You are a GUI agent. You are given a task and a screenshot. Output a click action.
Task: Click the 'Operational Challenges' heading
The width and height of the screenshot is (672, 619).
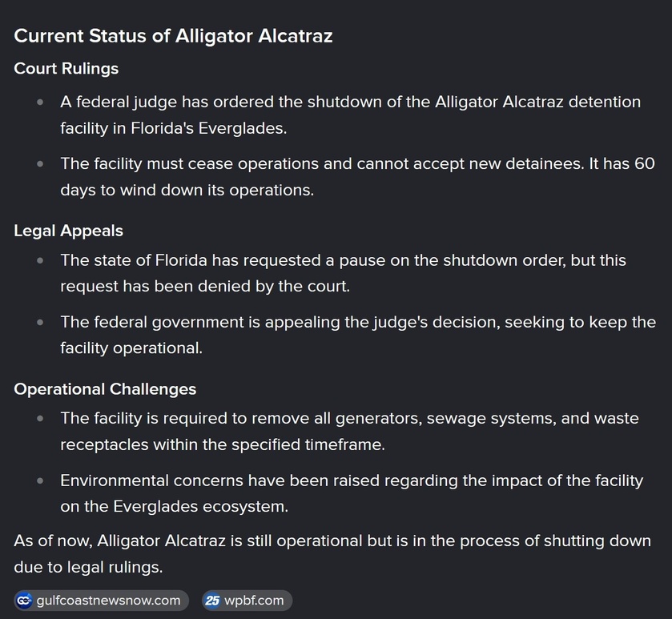pyautogui.click(x=105, y=389)
